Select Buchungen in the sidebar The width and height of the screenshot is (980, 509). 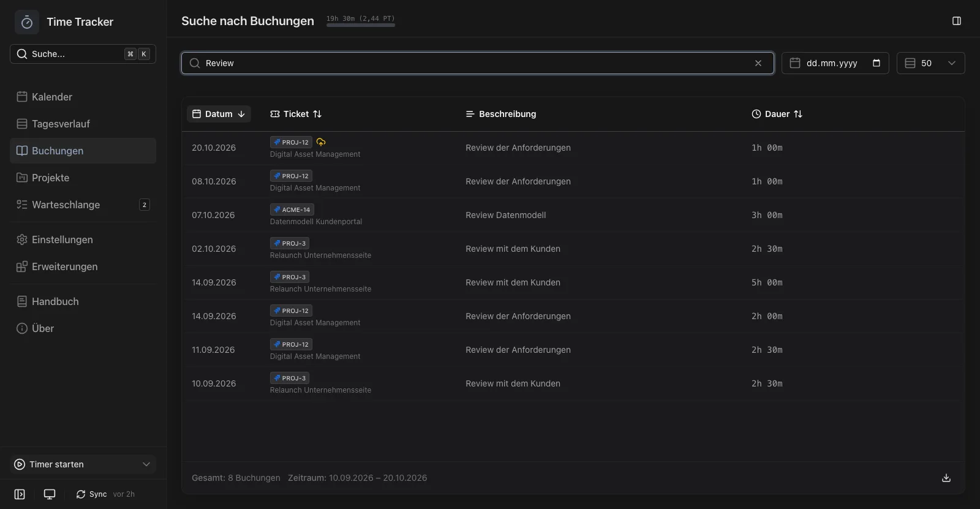click(x=83, y=151)
